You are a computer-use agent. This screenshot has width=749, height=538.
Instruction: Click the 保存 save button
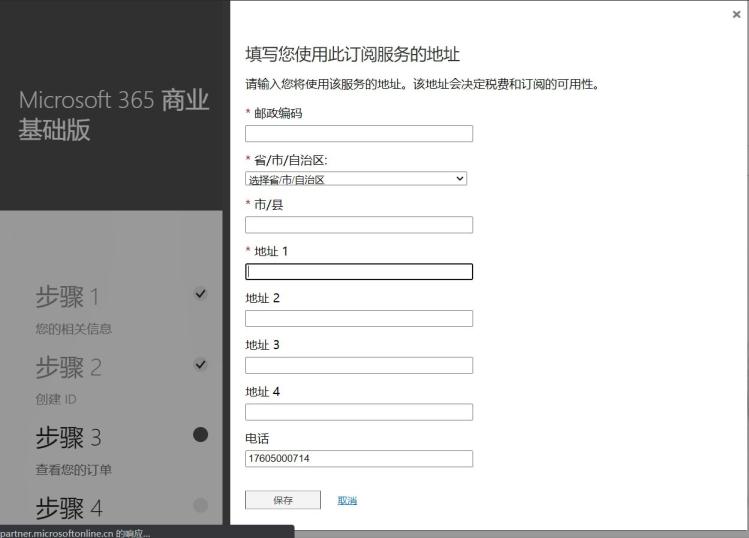coord(283,500)
